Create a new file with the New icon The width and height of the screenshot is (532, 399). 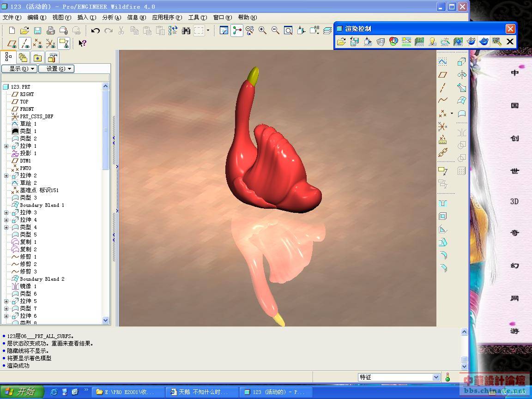point(12,30)
